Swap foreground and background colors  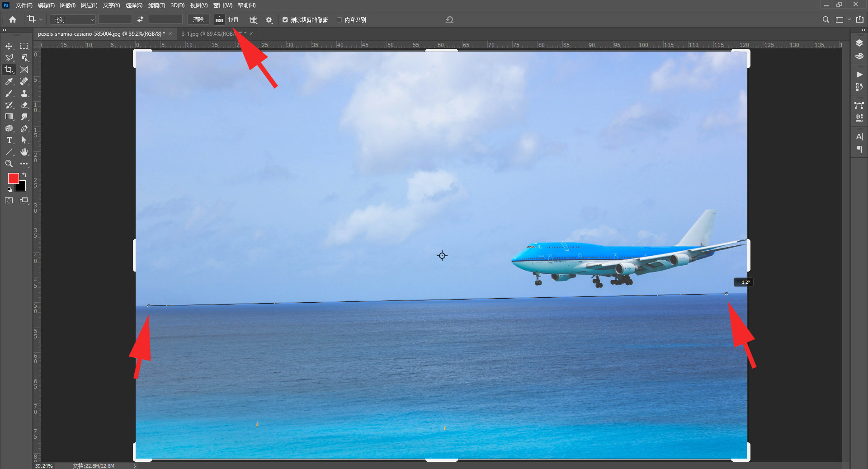tap(24, 175)
